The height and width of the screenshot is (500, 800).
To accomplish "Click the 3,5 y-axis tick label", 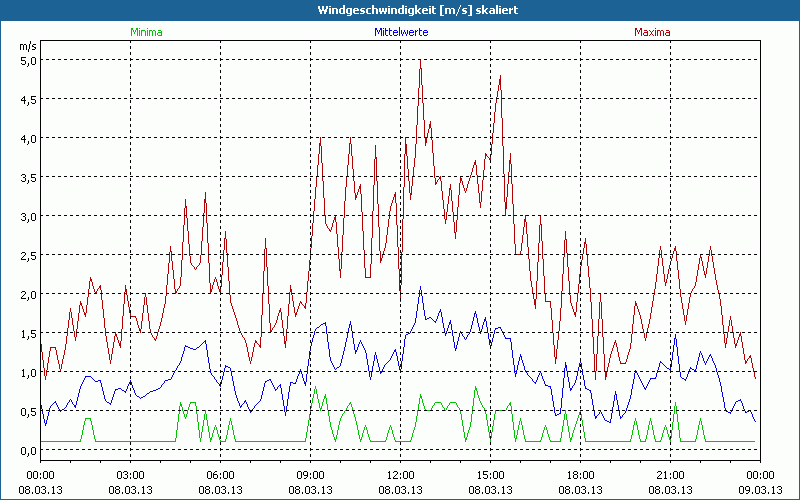I will tap(28, 177).
